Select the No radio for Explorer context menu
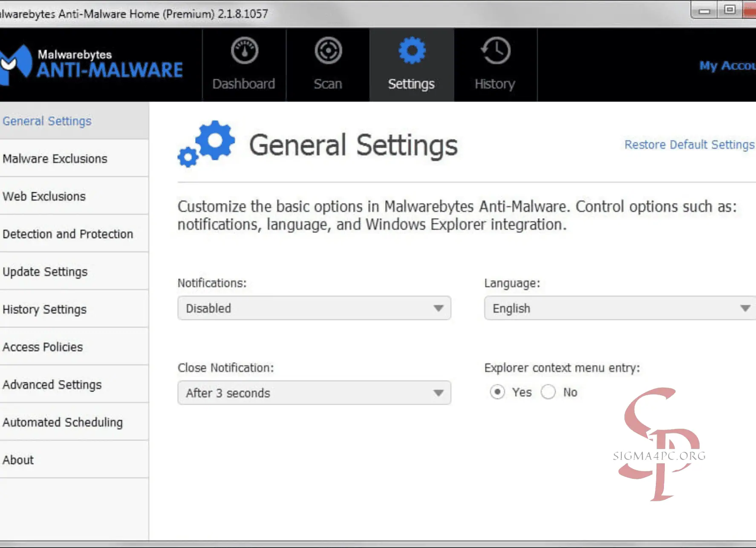756x548 pixels. click(x=548, y=392)
